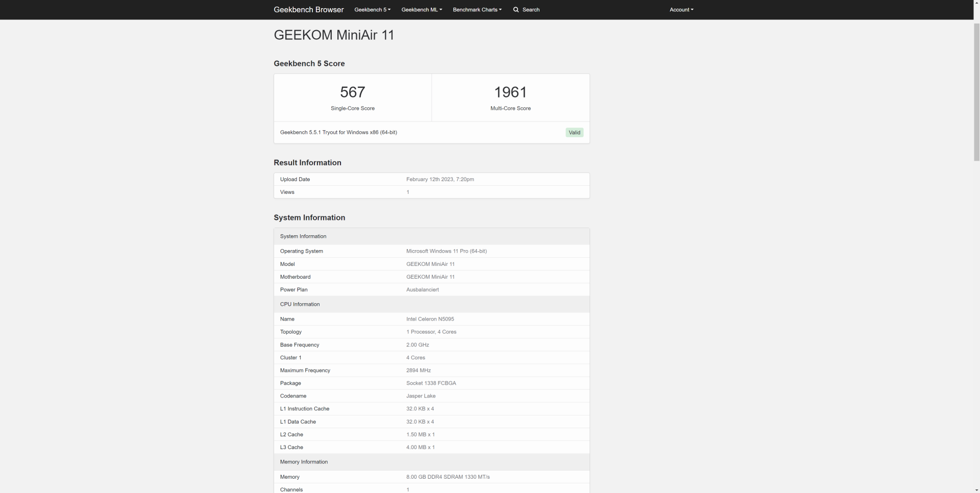
Task: Click the Valid status badge
Action: pyautogui.click(x=574, y=133)
